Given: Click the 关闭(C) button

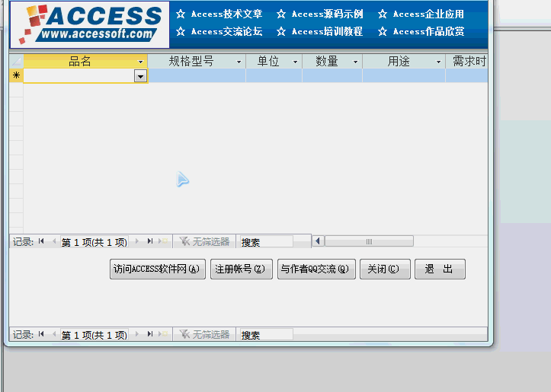Looking at the screenshot, I should (385, 269).
